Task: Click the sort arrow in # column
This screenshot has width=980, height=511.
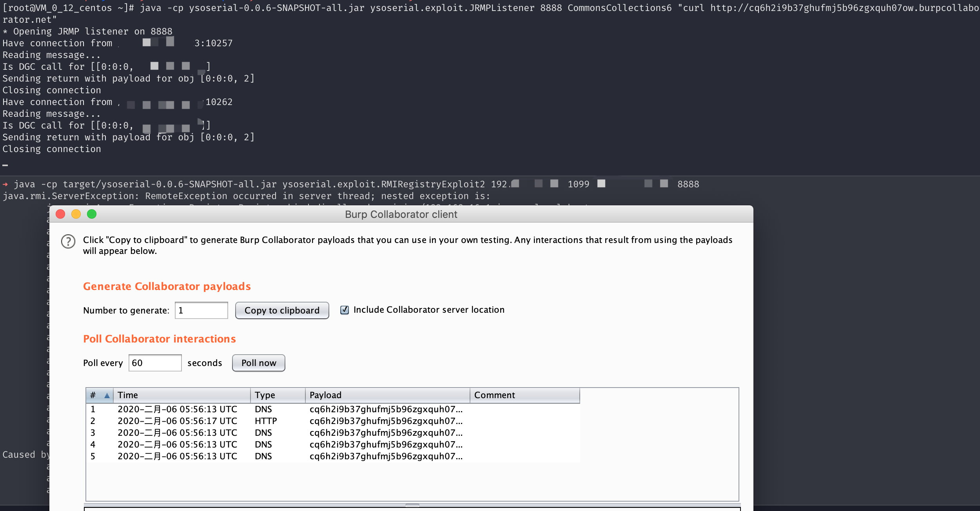Action: 107,395
